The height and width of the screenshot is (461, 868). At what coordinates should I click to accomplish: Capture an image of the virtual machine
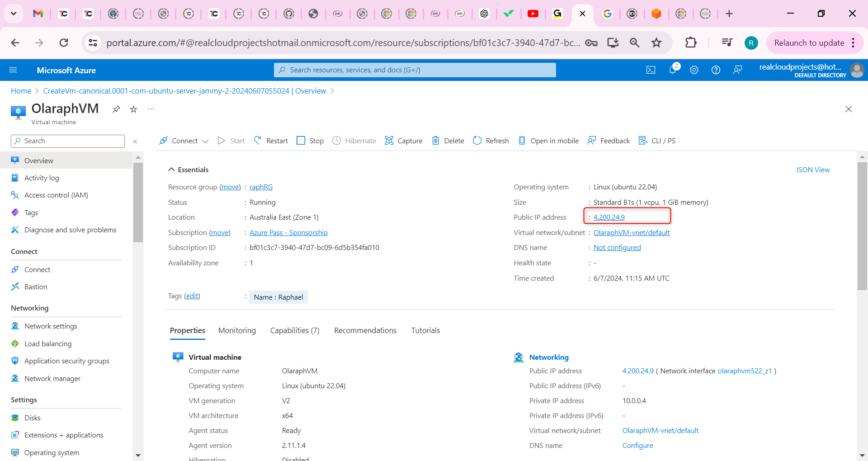(x=403, y=141)
